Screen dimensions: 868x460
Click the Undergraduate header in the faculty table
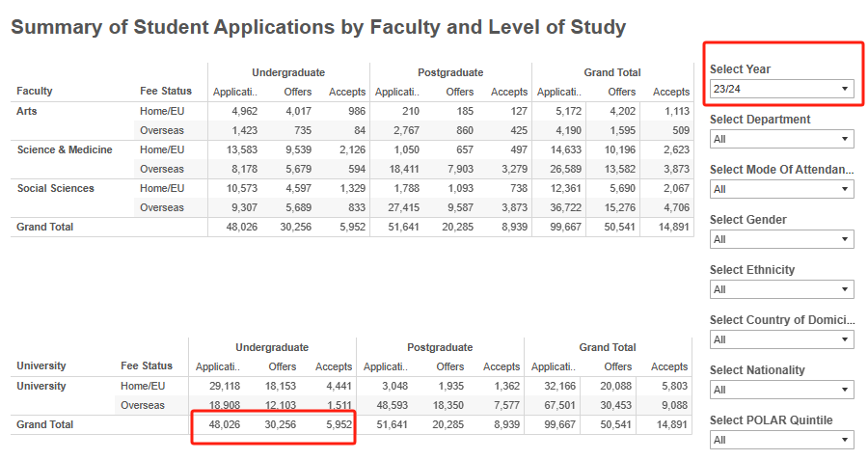[x=288, y=72]
